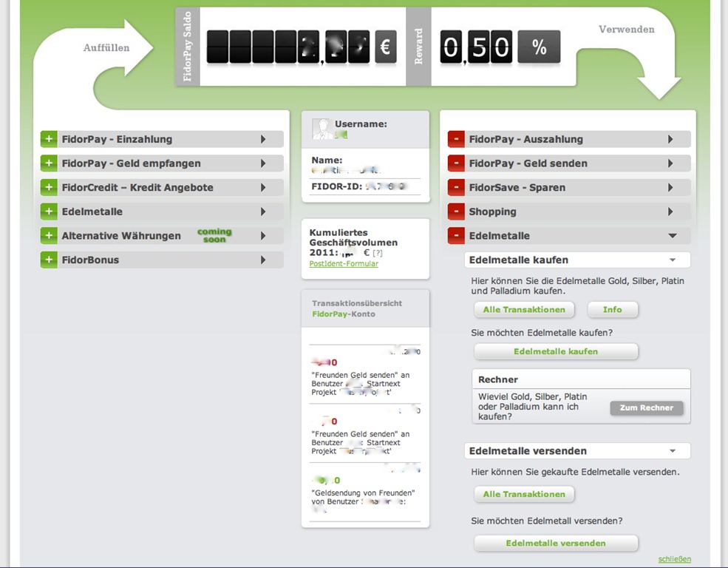Click the Verwenden arrow label
Screen dimensions: 728x568
point(626,30)
